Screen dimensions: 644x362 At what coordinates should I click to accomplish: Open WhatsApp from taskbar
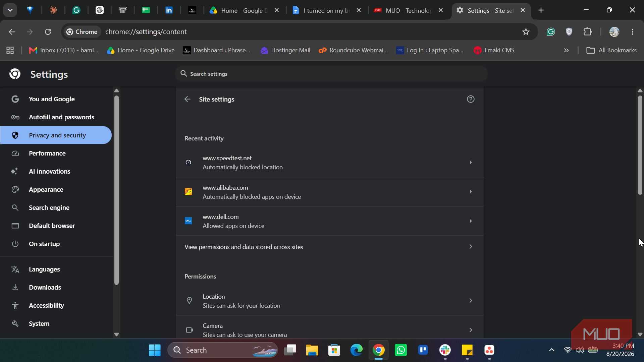[401, 350]
